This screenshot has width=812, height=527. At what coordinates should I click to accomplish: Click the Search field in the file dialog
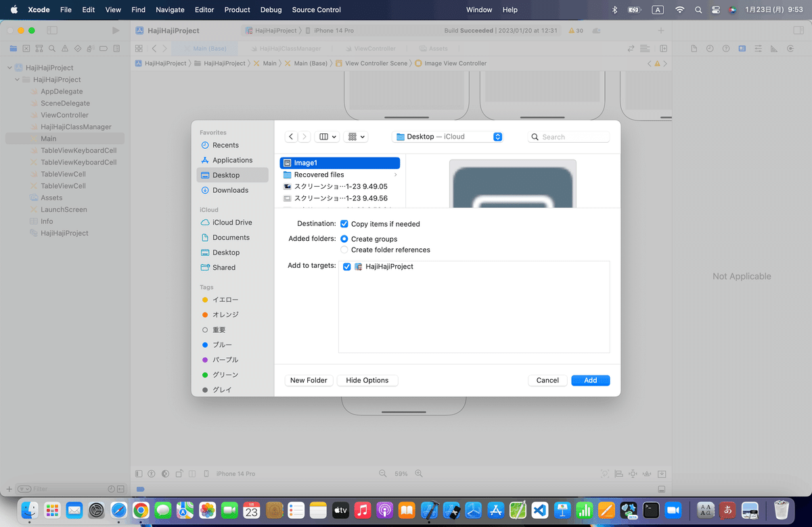(x=568, y=137)
